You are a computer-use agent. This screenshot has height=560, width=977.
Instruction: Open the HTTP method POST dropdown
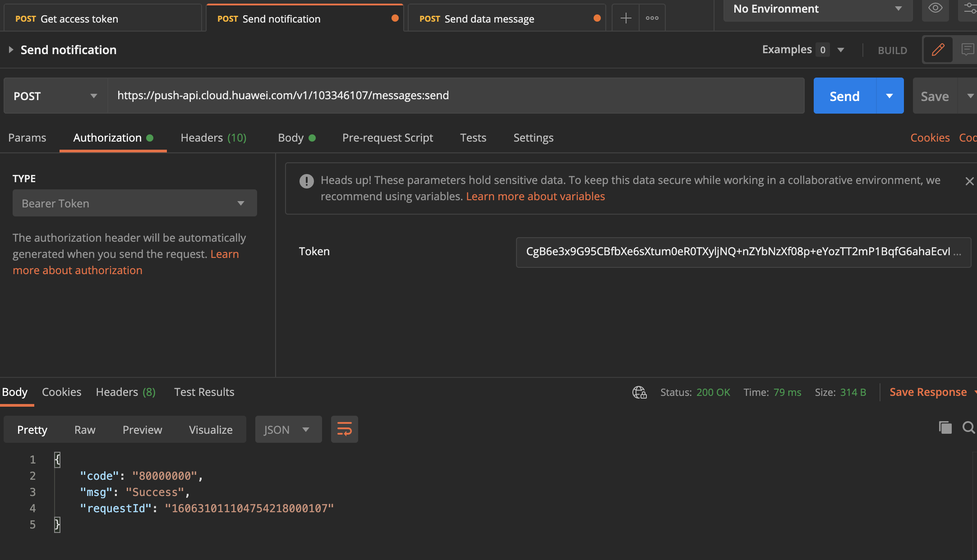[x=55, y=96]
